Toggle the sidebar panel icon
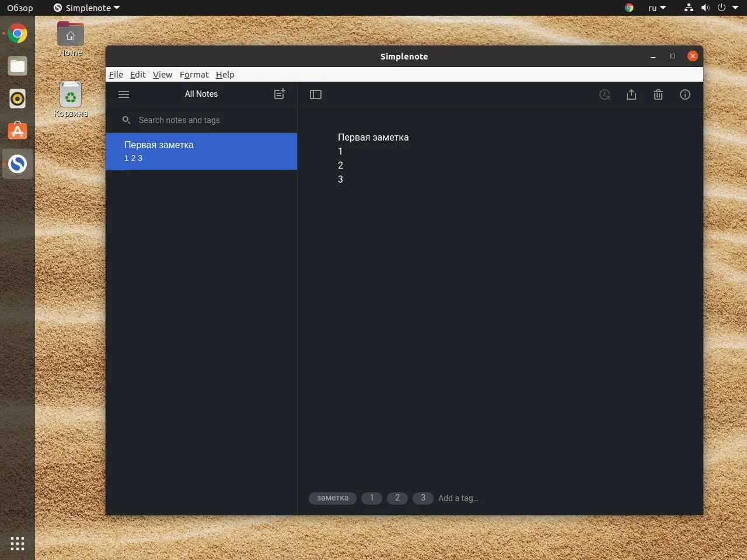Image resolution: width=747 pixels, height=560 pixels. point(316,94)
